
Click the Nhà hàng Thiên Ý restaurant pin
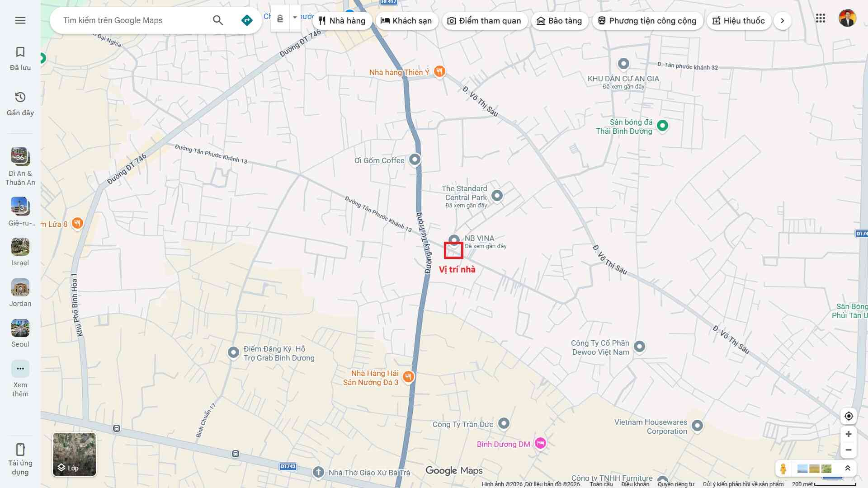pyautogui.click(x=439, y=71)
